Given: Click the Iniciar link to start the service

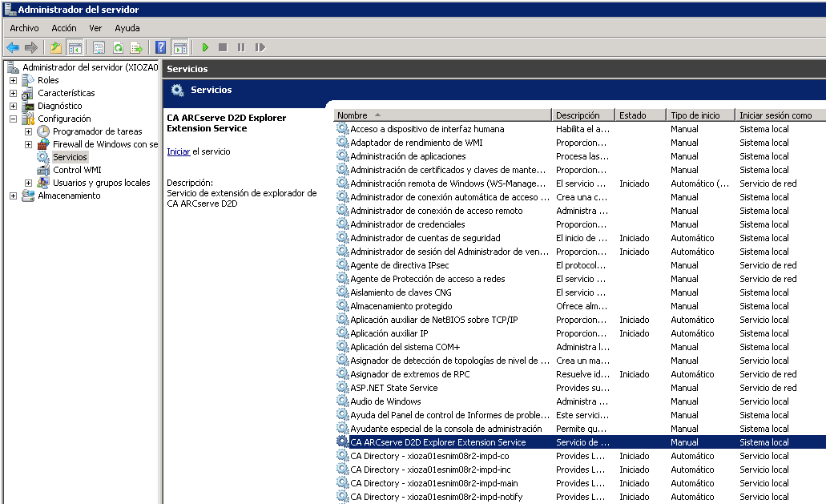Looking at the screenshot, I should (x=178, y=151).
